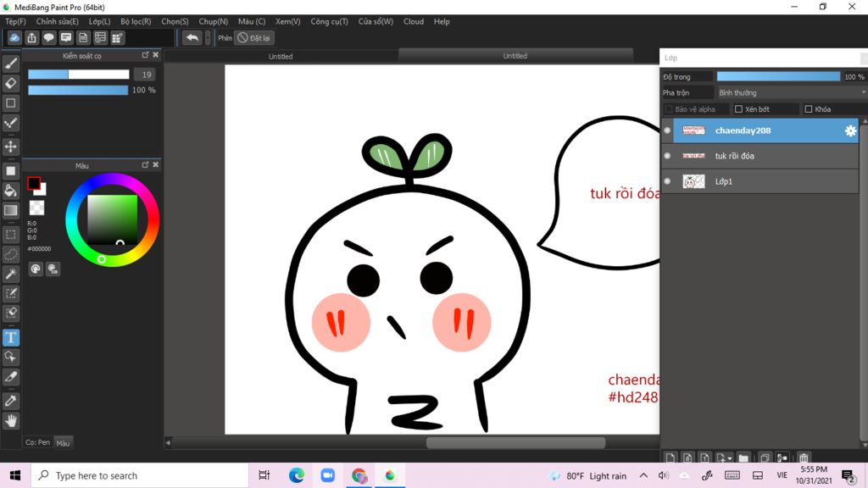Switch to the Màu bottom tab
Viewport: 868px width, 488px height.
[63, 442]
